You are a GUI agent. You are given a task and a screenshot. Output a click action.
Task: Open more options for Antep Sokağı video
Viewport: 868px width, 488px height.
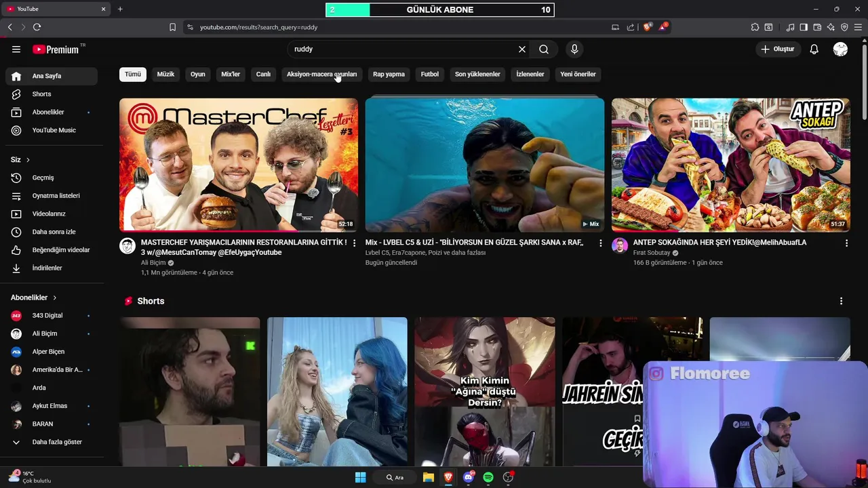(846, 243)
